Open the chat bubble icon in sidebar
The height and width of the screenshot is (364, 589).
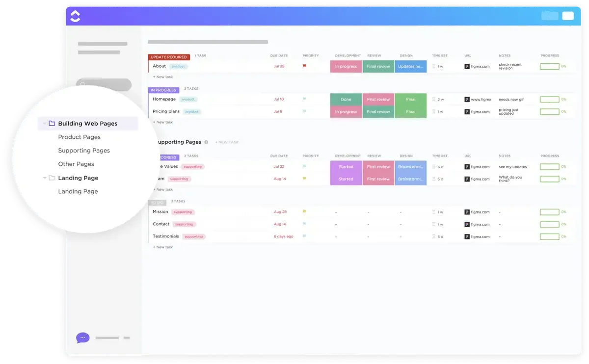click(82, 338)
